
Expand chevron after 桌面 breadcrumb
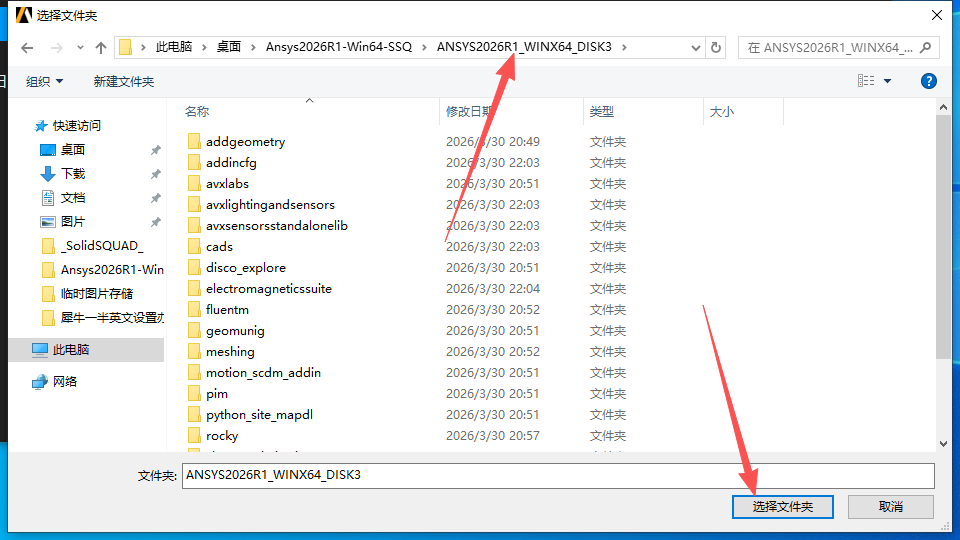[253, 47]
